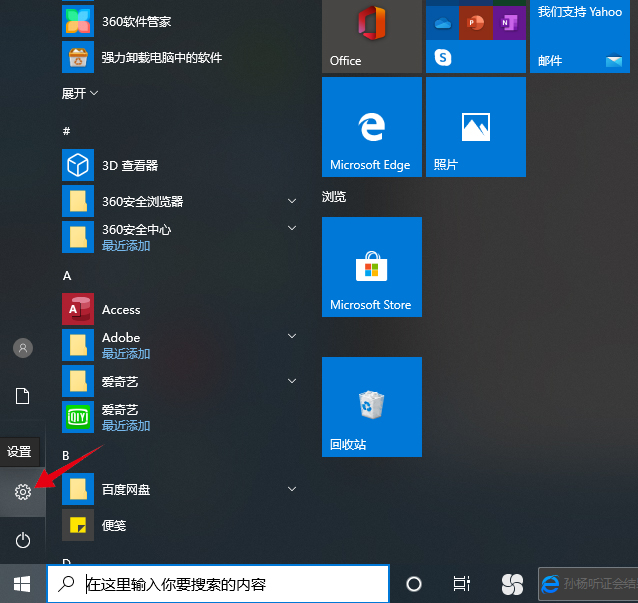Expand the 360安全中心 folder chevron
Image resolution: width=638 pixels, height=603 pixels.
(x=292, y=228)
